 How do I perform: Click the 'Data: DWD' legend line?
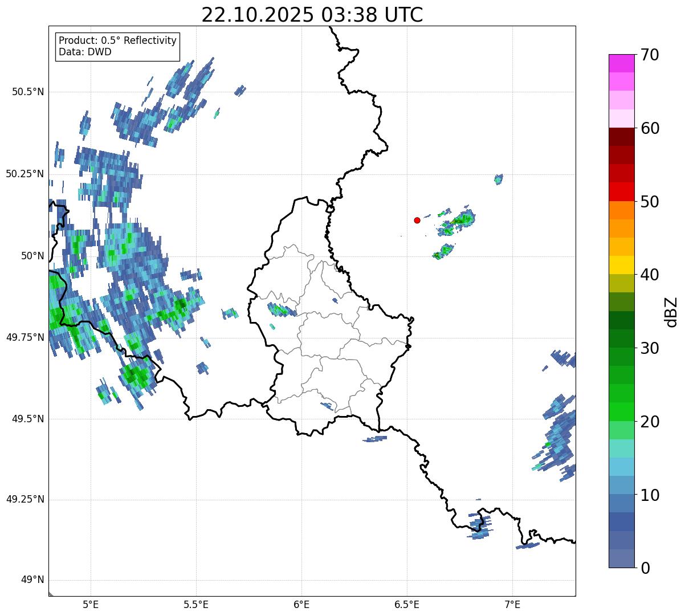coord(85,52)
